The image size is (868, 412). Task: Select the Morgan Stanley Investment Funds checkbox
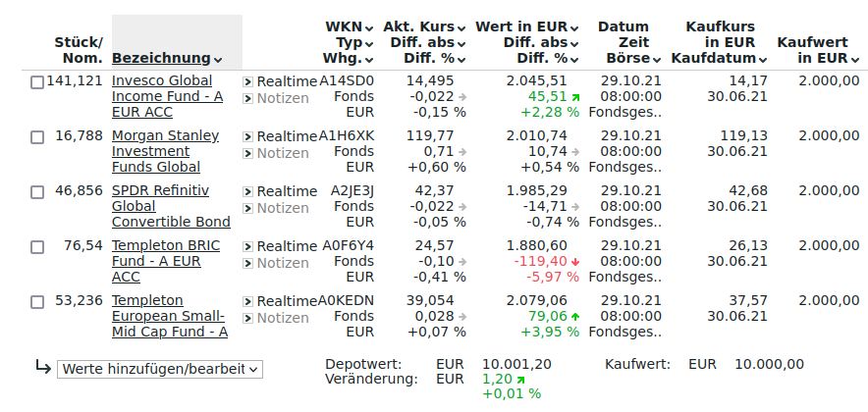click(x=37, y=137)
